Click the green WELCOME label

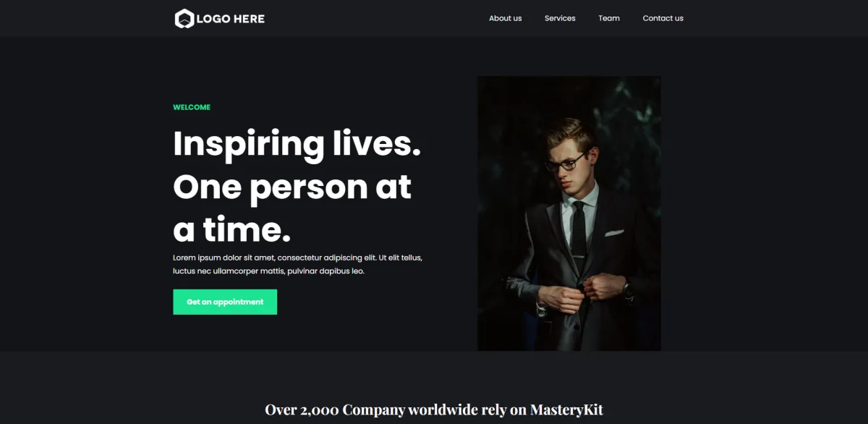coord(192,107)
